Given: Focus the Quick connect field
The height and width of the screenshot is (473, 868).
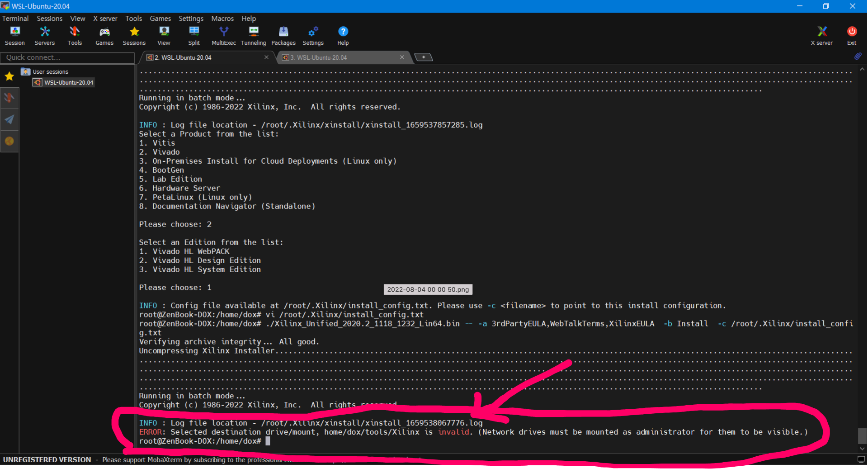Looking at the screenshot, I should coord(67,57).
